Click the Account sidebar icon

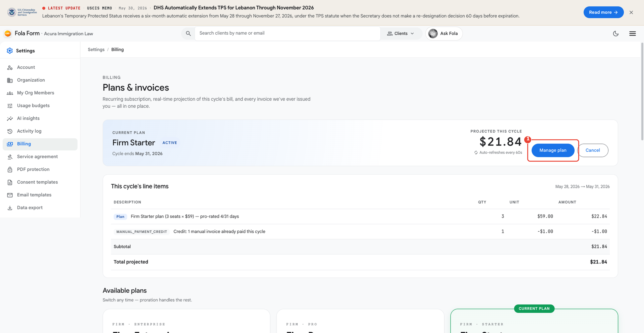tap(10, 67)
